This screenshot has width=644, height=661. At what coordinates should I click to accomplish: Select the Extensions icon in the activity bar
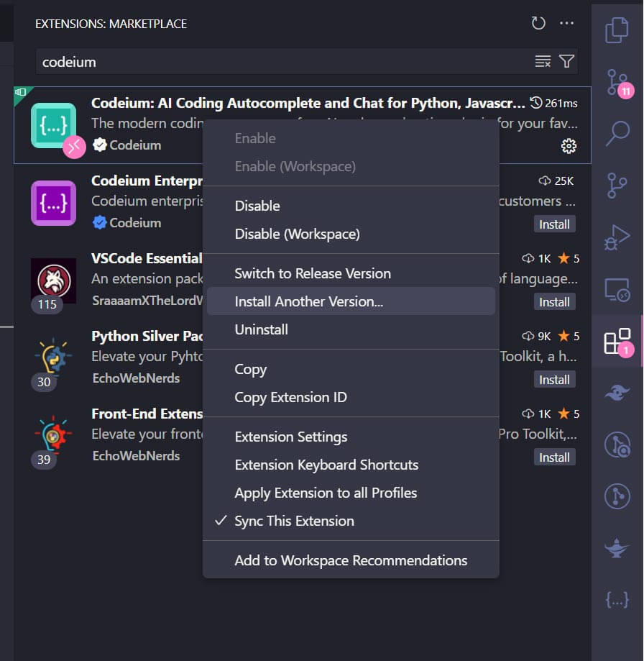(x=615, y=341)
